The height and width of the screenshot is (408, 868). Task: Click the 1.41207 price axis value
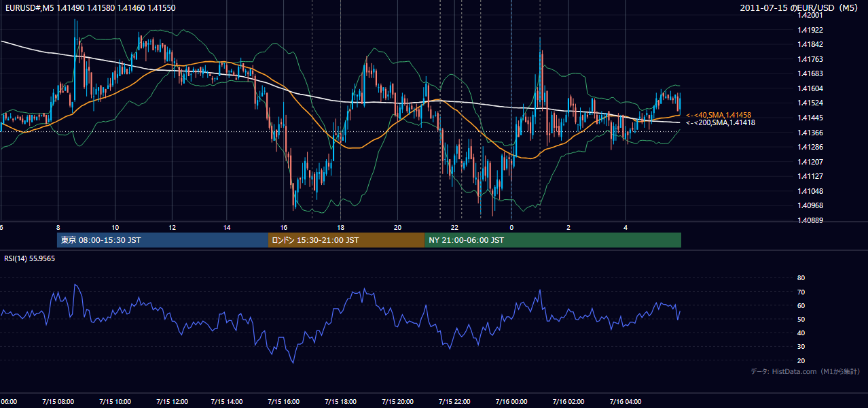tap(811, 162)
